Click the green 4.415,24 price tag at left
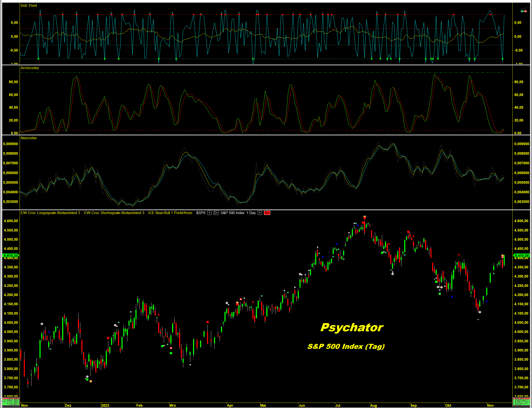 [x=10, y=255]
